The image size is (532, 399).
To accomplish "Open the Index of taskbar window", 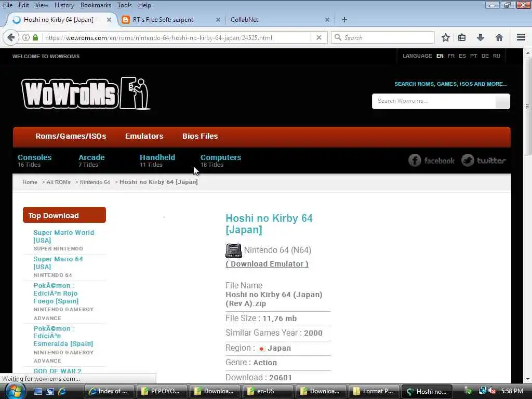I will [x=109, y=391].
